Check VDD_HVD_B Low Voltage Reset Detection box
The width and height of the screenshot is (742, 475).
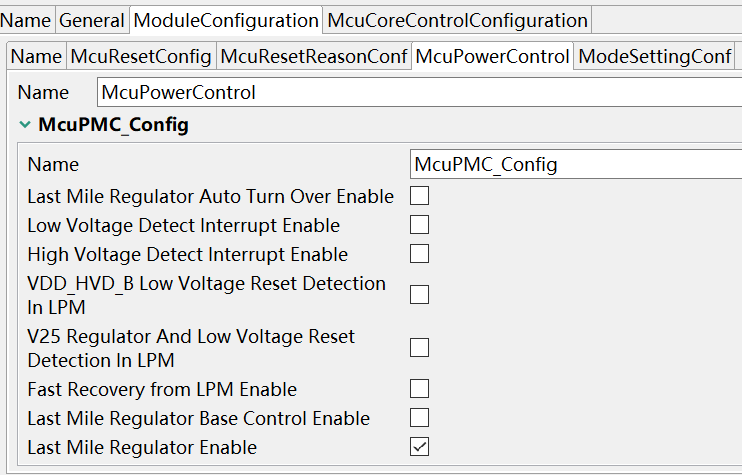pos(420,295)
